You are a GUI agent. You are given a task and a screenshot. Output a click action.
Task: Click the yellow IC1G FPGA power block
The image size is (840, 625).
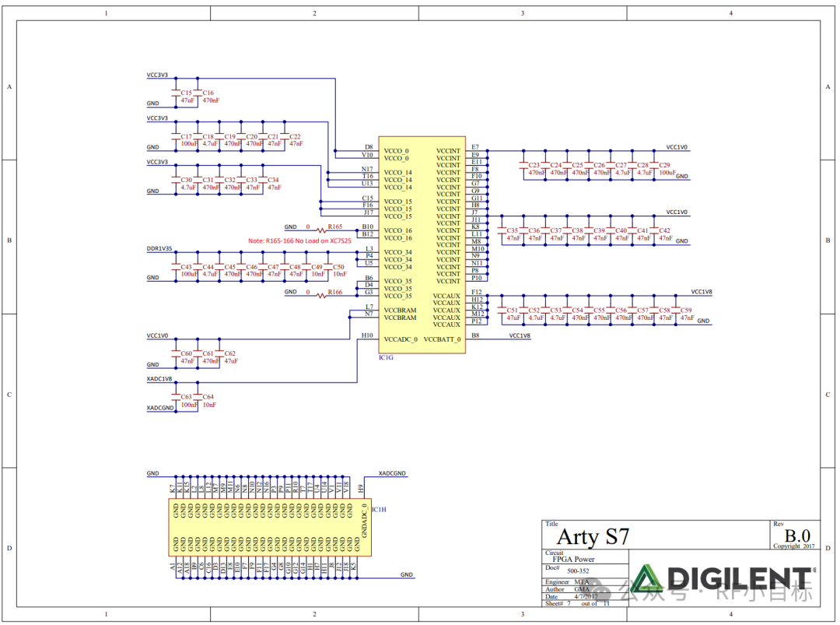pyautogui.click(x=422, y=245)
